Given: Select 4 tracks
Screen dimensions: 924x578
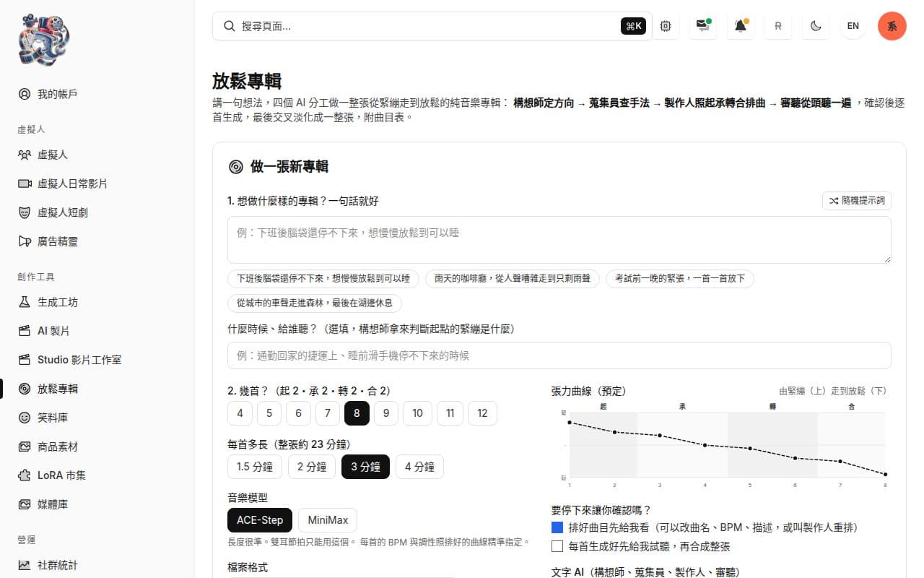Looking at the screenshot, I should pyautogui.click(x=240, y=413).
